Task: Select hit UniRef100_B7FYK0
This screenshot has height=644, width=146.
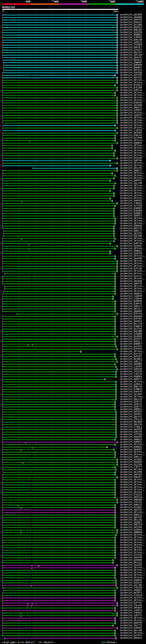Action: coord(131,603)
